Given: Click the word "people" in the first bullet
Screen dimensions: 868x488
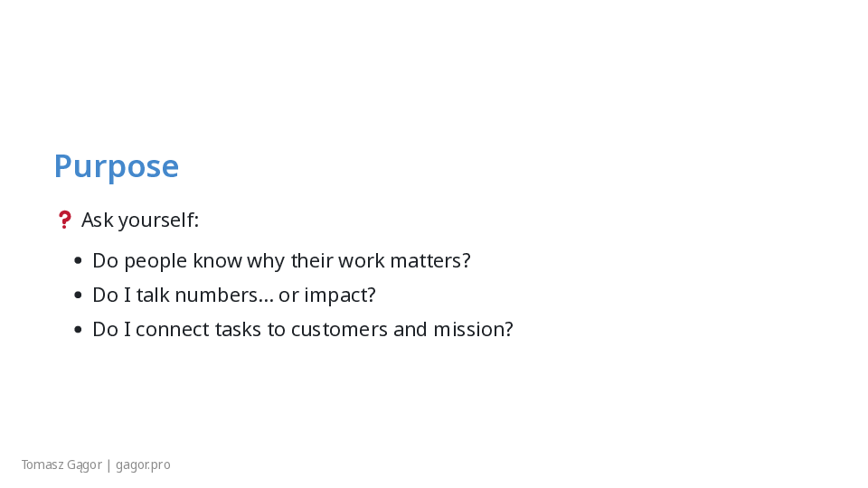Looking at the screenshot, I should point(151,261).
